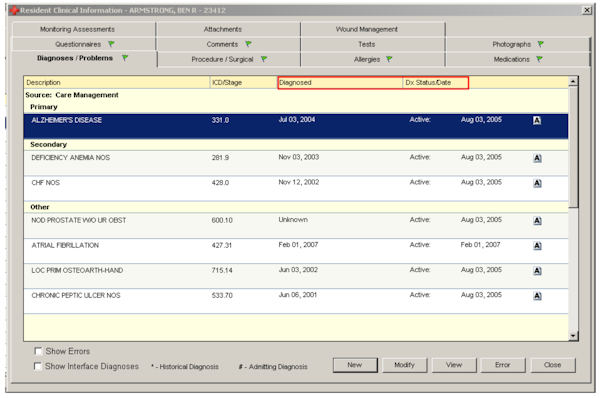Viewport: 600px width, 398px height.
Task: Click the Diagnosed column header
Action: coord(340,83)
